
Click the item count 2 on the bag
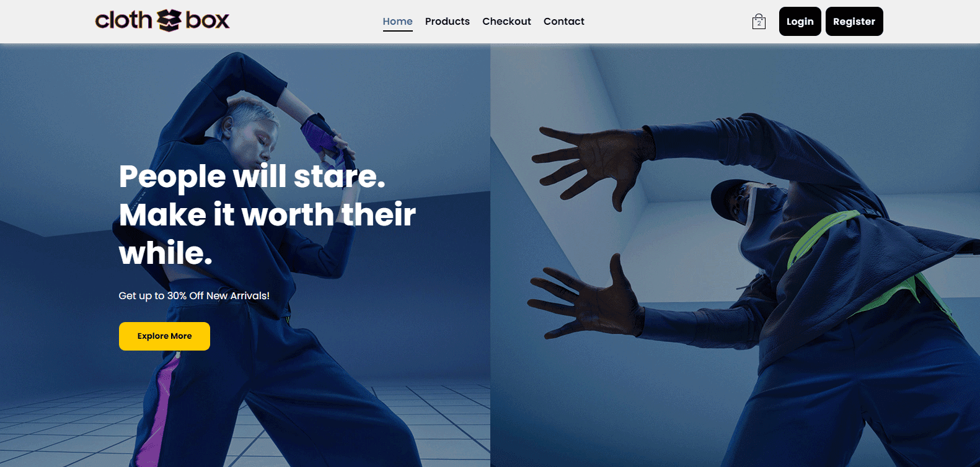(759, 24)
